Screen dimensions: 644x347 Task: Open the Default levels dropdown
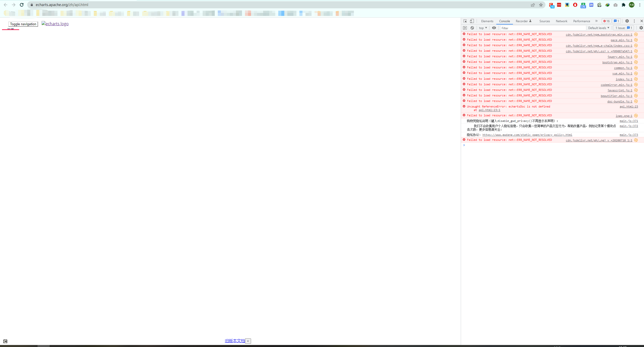(x=599, y=28)
